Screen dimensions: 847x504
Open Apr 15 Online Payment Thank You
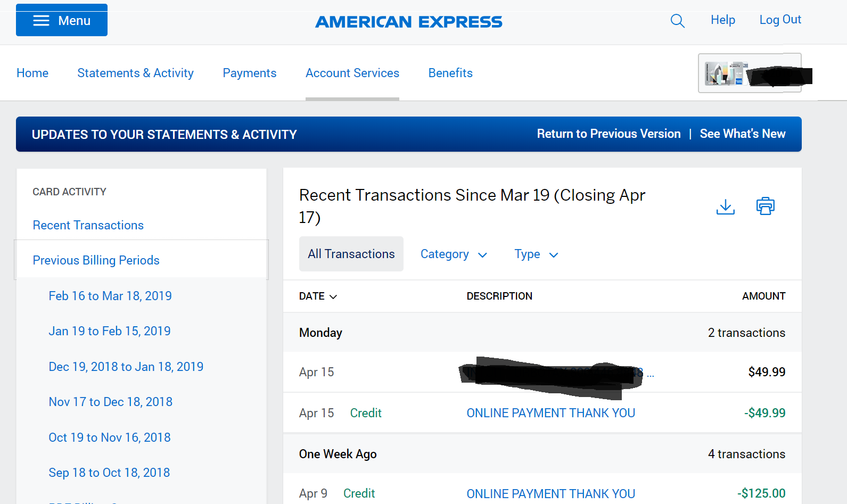pyautogui.click(x=550, y=413)
